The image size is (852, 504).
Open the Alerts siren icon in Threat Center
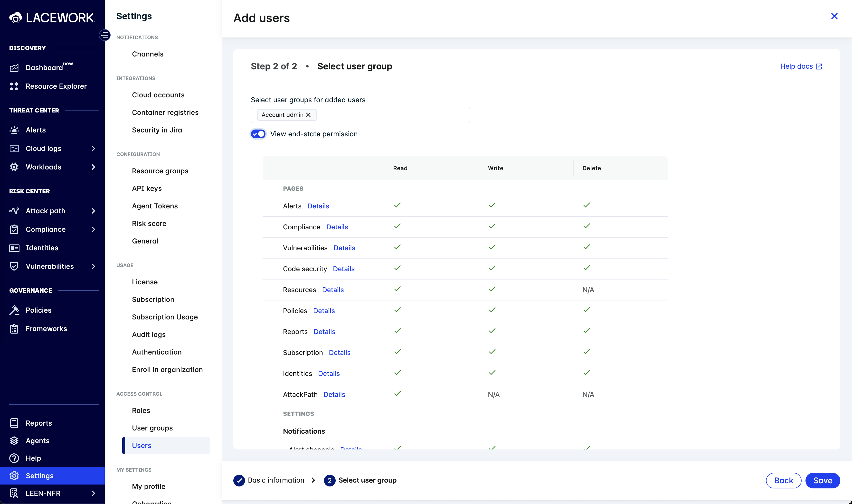tap(14, 130)
